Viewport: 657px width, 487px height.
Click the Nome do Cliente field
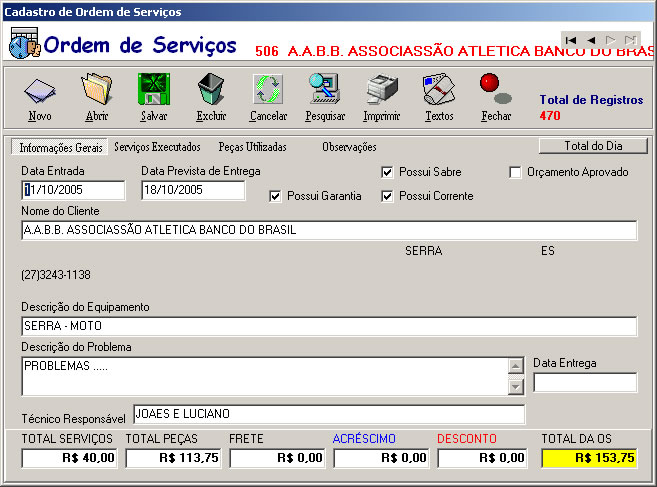pyautogui.click(x=329, y=230)
